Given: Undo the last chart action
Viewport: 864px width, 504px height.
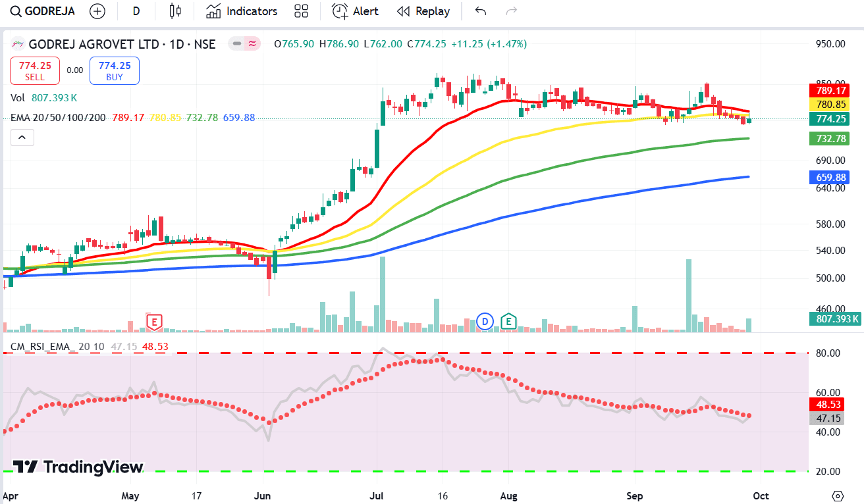Looking at the screenshot, I should coord(481,11).
